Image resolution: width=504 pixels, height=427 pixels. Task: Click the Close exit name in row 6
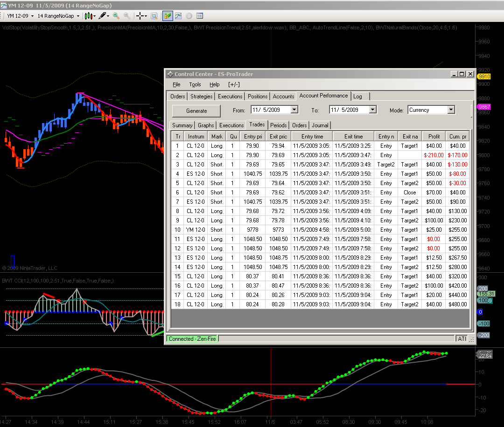(x=410, y=193)
